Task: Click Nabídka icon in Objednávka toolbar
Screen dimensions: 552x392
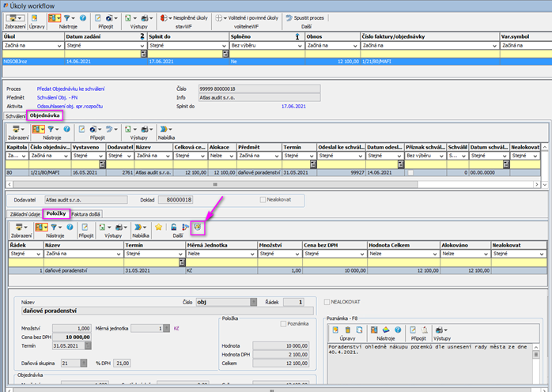Action: (x=164, y=127)
